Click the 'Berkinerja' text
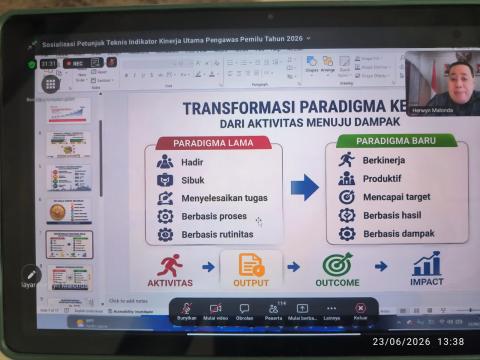 (x=384, y=160)
